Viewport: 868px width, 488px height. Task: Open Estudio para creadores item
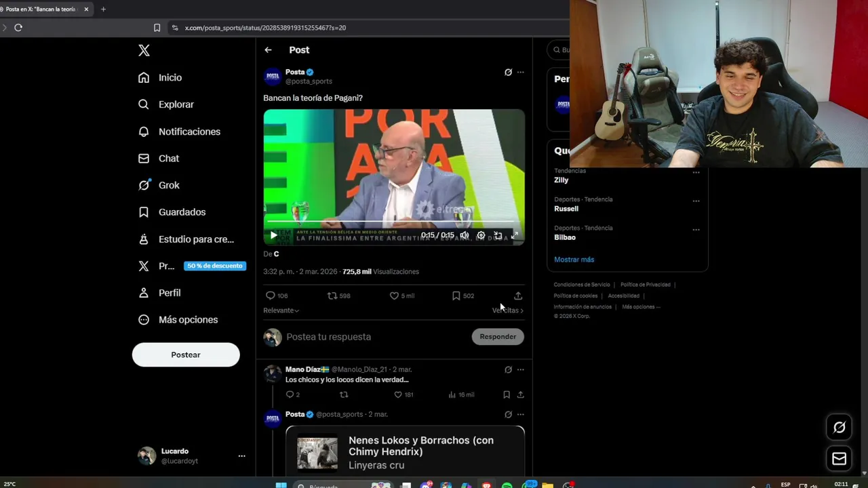point(186,239)
